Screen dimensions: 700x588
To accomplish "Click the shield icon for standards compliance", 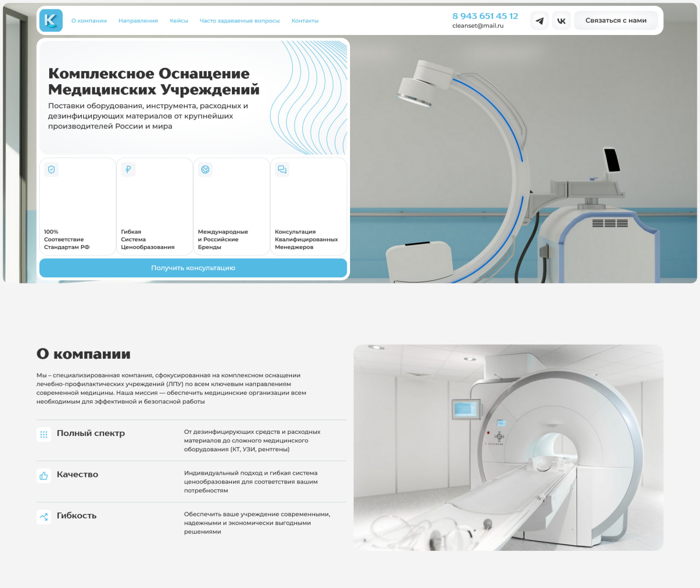I will tap(51, 170).
